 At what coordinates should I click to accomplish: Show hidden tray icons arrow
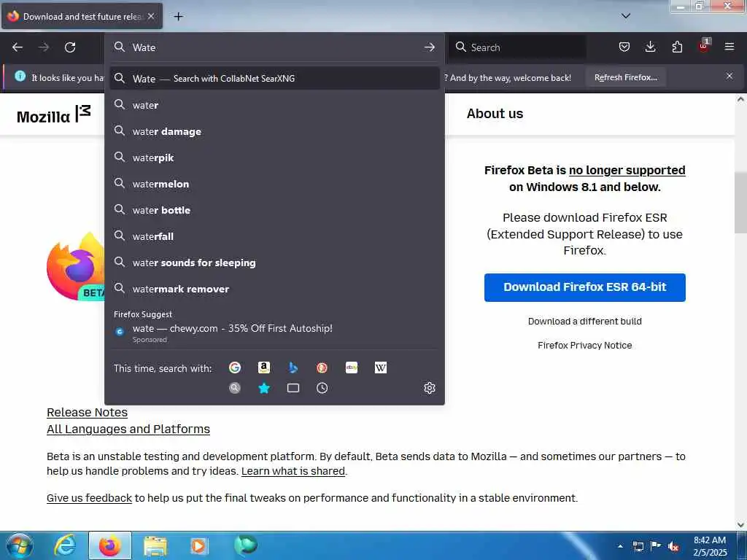point(620,546)
